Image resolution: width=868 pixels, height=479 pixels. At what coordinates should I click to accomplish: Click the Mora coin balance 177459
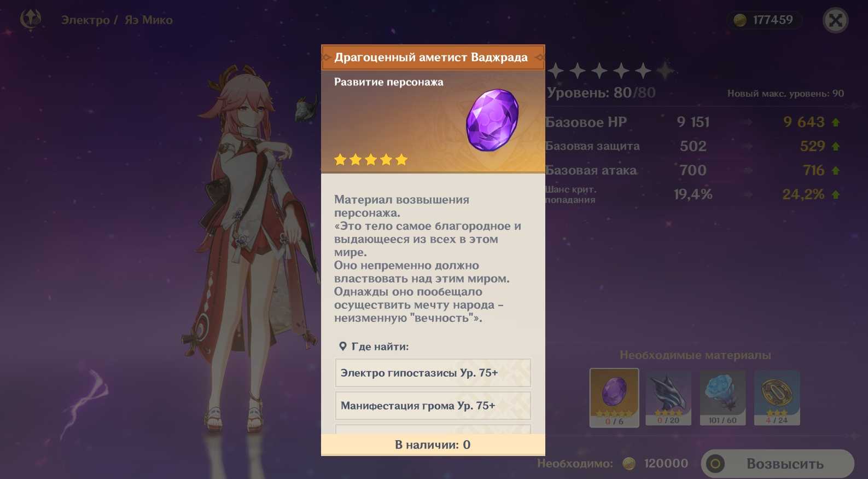tap(764, 20)
